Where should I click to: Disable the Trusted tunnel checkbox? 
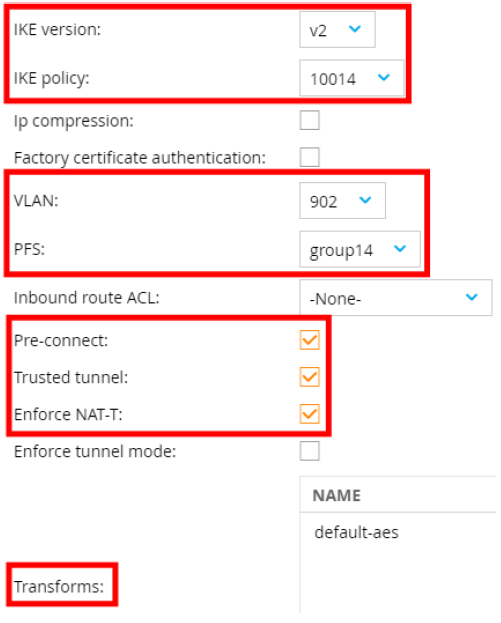309,377
